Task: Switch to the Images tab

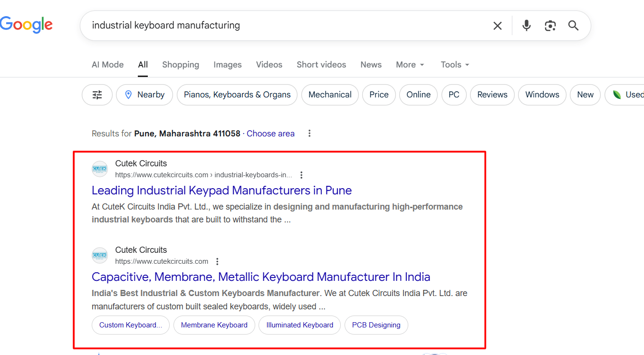Action: [x=227, y=65]
